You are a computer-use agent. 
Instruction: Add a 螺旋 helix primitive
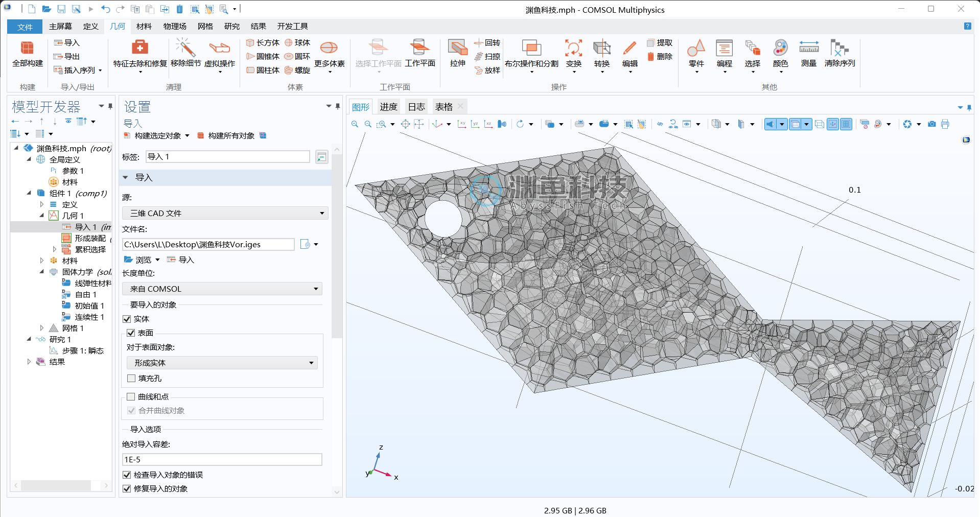click(297, 70)
